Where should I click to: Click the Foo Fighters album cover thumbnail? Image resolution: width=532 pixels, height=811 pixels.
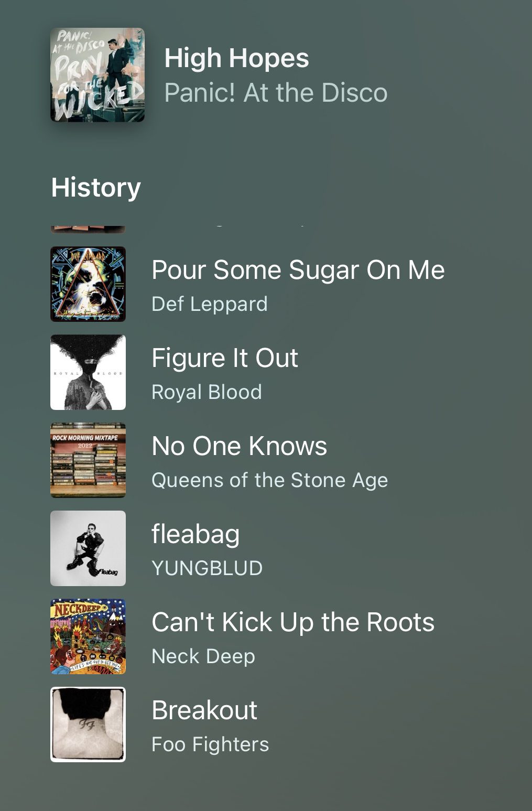(x=88, y=725)
